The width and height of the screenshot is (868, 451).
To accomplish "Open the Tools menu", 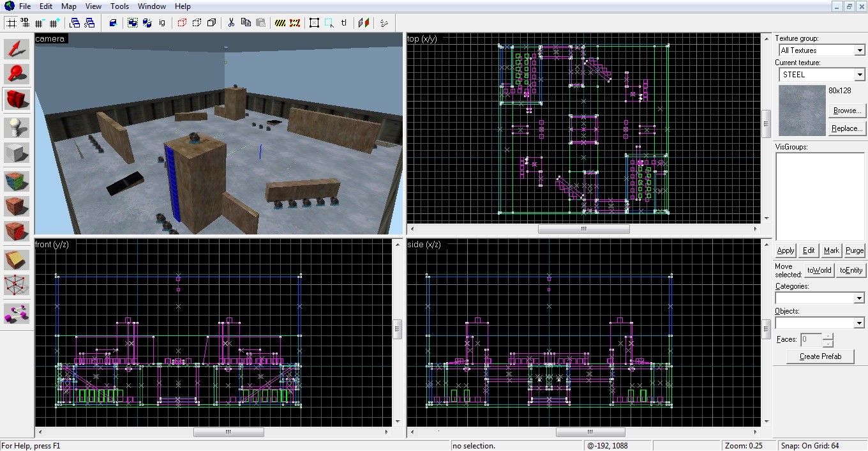I will click(x=119, y=6).
